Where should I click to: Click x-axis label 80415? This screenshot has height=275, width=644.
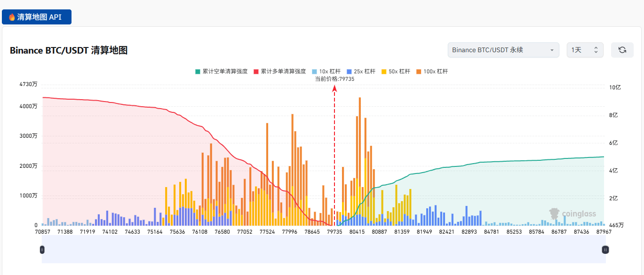357,232
